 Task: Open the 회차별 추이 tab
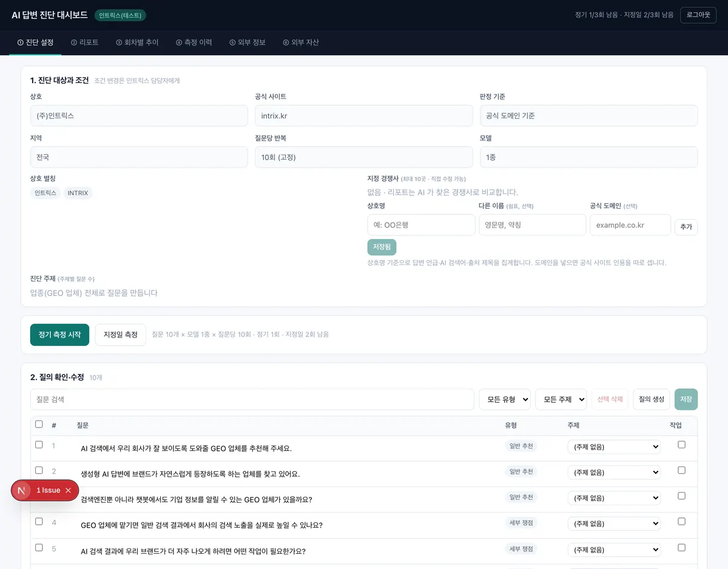pos(137,42)
